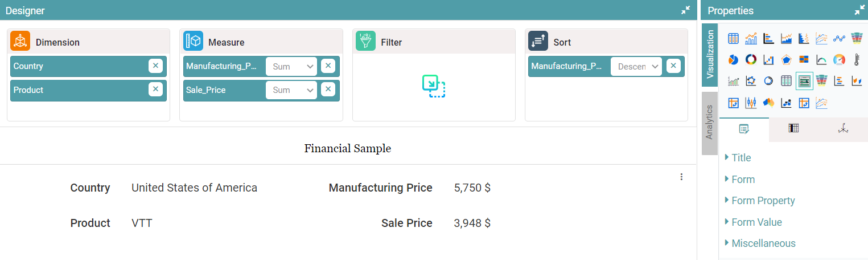
Task: Select the candlestick chart visualization
Action: 751,103
